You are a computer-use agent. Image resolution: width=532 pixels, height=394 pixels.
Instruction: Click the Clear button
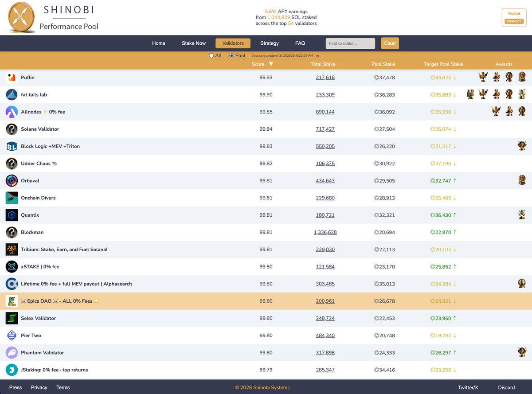(390, 43)
